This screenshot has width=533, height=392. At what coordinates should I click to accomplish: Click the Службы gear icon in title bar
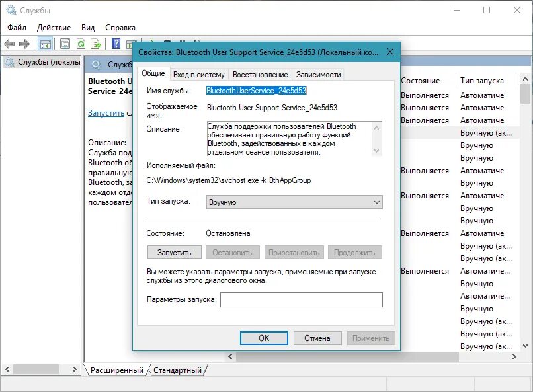click(x=11, y=10)
